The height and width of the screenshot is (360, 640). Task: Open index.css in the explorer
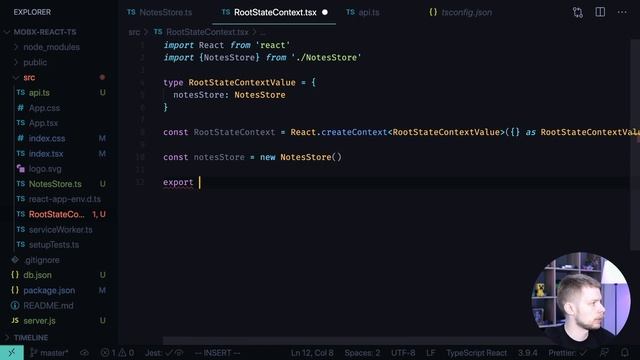47,138
